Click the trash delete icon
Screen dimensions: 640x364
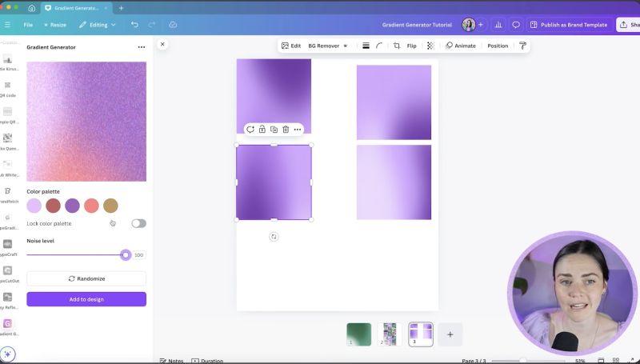click(x=286, y=130)
